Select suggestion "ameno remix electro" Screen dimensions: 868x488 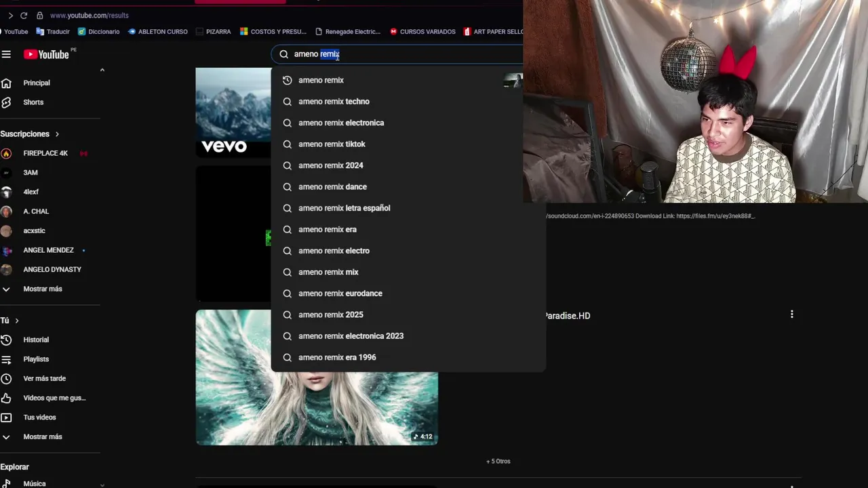click(x=408, y=251)
